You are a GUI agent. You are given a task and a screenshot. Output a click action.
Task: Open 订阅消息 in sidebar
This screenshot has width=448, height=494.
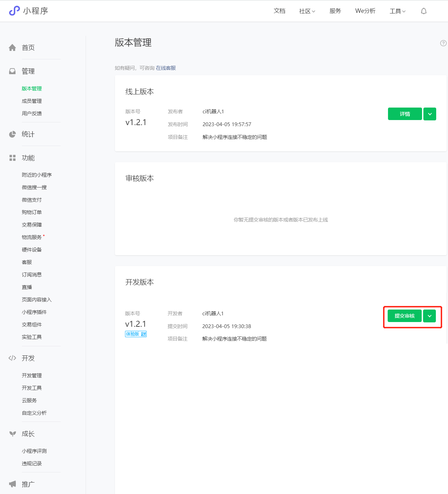click(x=32, y=275)
